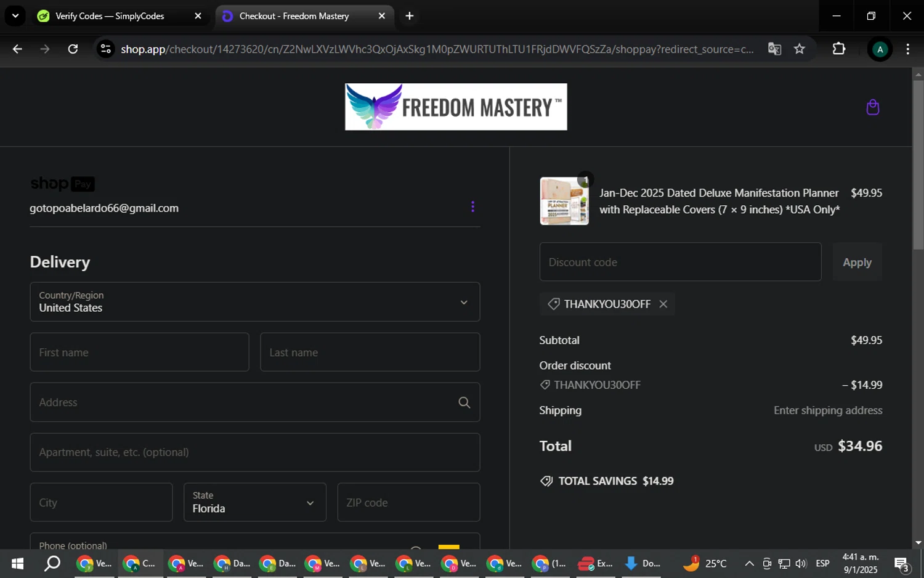Open new browser tab
924x578 pixels.
[x=410, y=16]
